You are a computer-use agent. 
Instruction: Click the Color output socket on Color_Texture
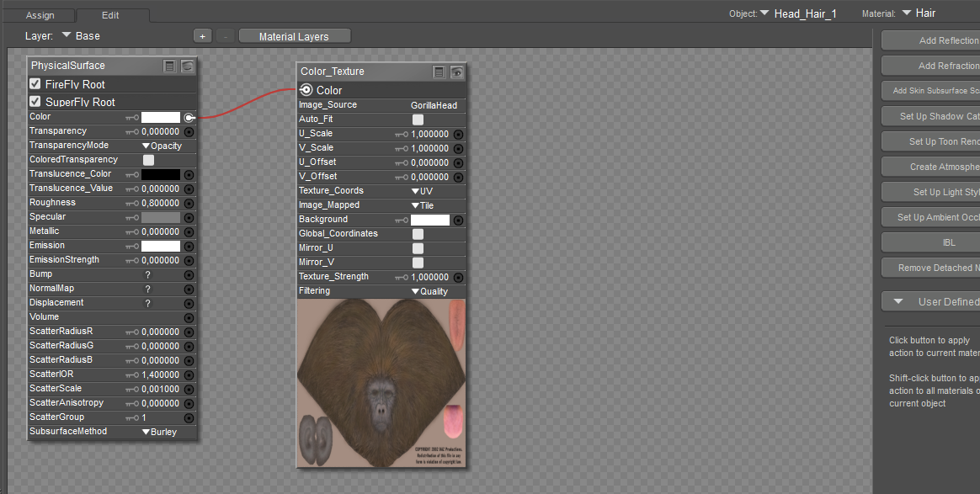pos(306,90)
